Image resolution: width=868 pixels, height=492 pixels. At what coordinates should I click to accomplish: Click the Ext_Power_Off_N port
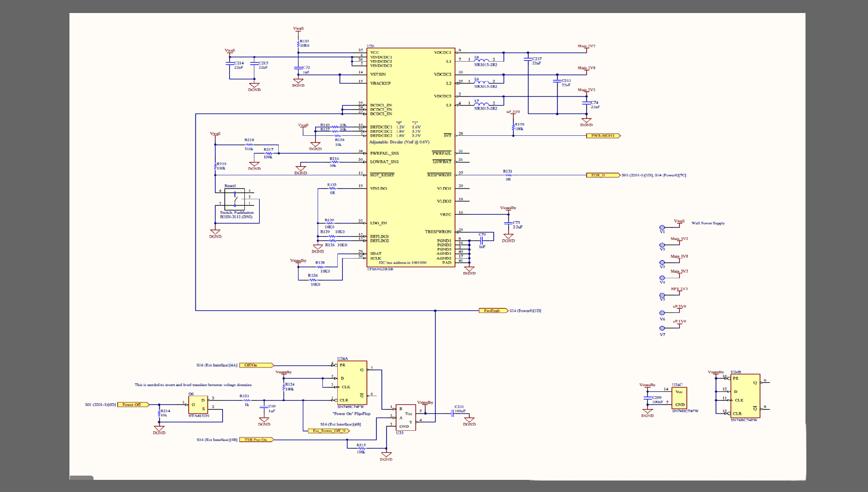tap(329, 431)
